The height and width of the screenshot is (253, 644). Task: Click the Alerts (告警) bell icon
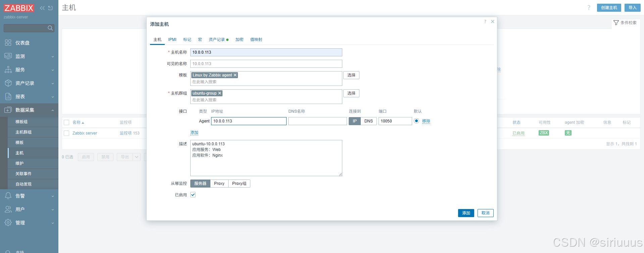[x=8, y=196]
